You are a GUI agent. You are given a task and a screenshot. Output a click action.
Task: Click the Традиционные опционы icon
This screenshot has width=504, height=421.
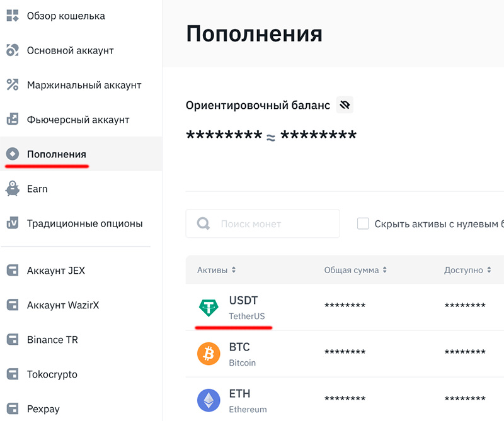[x=13, y=223]
